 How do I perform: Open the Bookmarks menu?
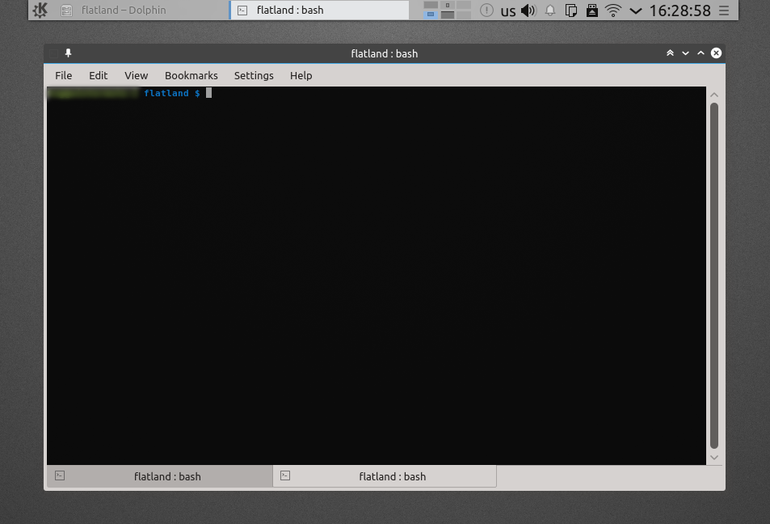pyautogui.click(x=191, y=76)
